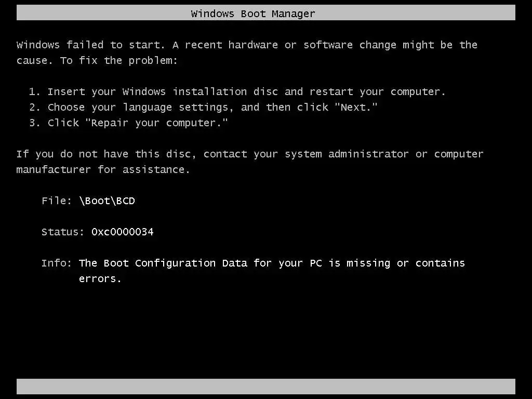Click the word "Manager" in the header
This screenshot has height=399, width=532.
pos(294,14)
